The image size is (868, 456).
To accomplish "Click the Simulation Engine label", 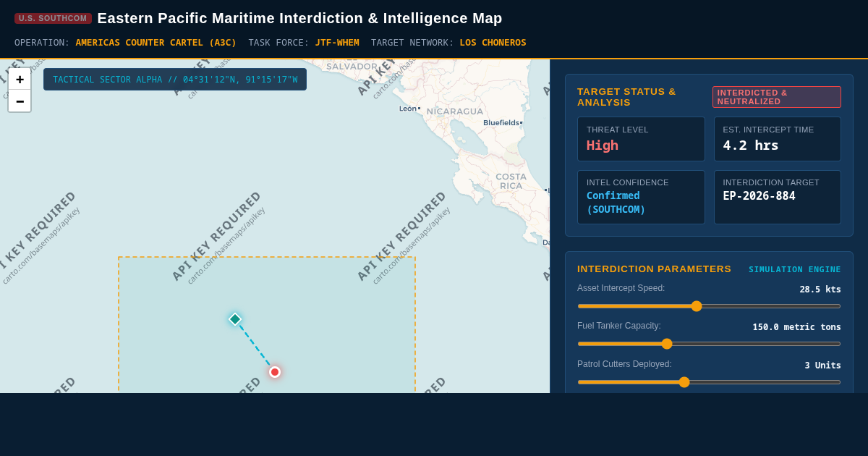I will click(x=795, y=269).
